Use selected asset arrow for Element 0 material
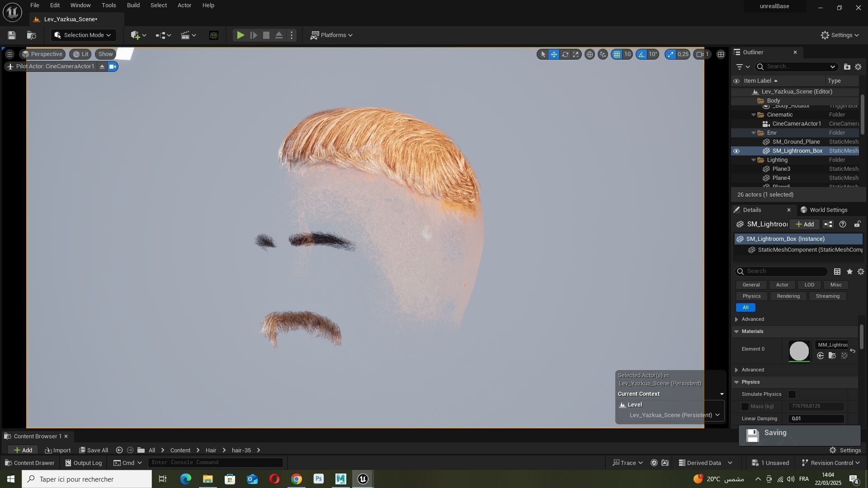 820,356
